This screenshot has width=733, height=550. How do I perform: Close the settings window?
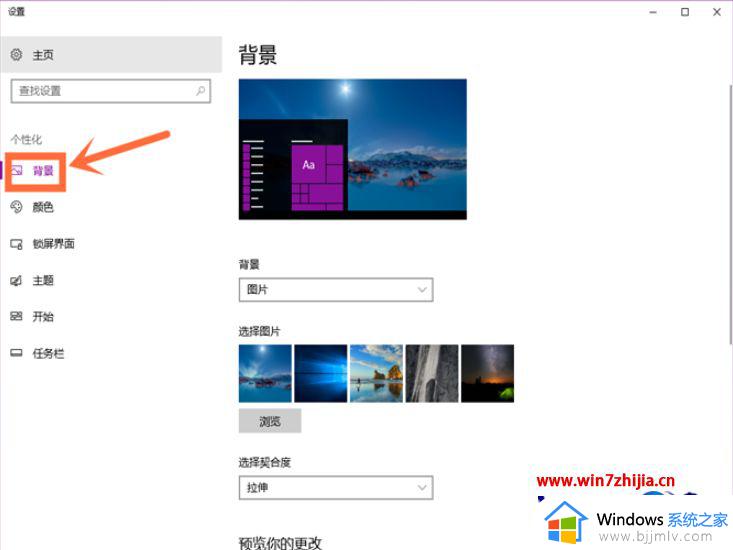717,12
